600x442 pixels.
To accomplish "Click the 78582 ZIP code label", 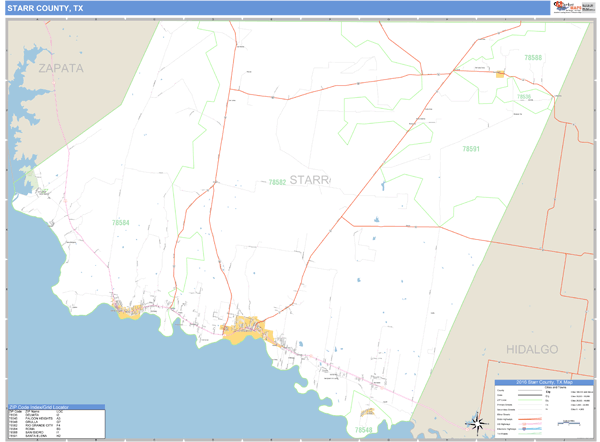I will coord(277,182).
